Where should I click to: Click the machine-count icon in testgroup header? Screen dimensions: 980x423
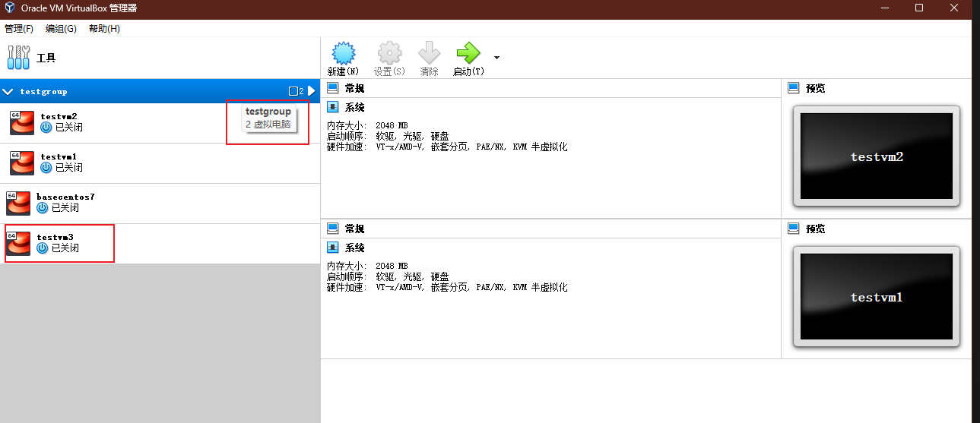pyautogui.click(x=293, y=91)
